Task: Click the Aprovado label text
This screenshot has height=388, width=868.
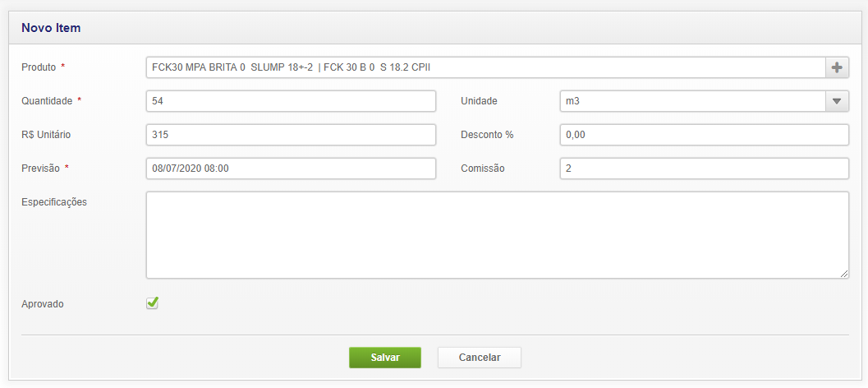Action: (43, 304)
